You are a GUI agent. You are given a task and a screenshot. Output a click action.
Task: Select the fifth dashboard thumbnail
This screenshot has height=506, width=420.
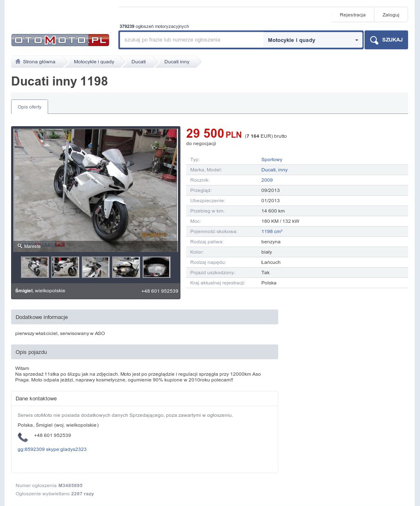pos(156,267)
